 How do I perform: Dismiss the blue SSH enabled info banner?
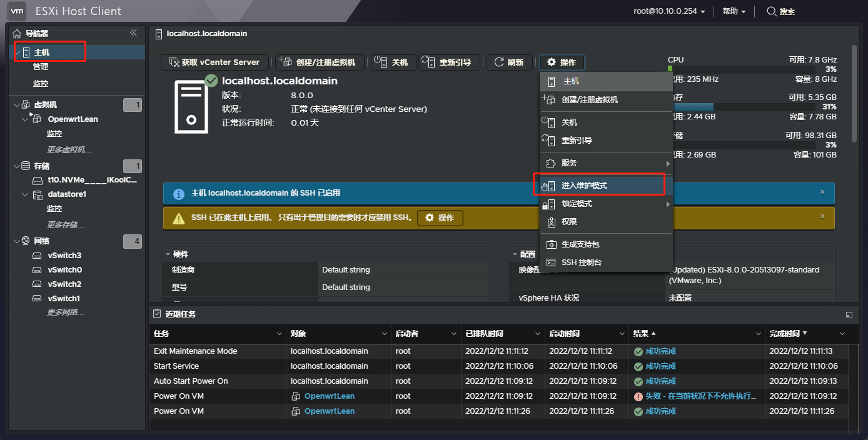pyautogui.click(x=822, y=192)
